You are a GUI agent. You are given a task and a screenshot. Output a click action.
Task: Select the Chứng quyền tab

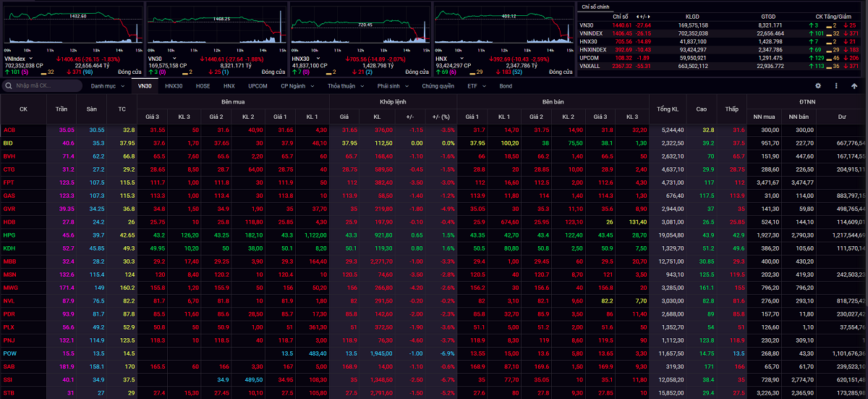pos(438,86)
